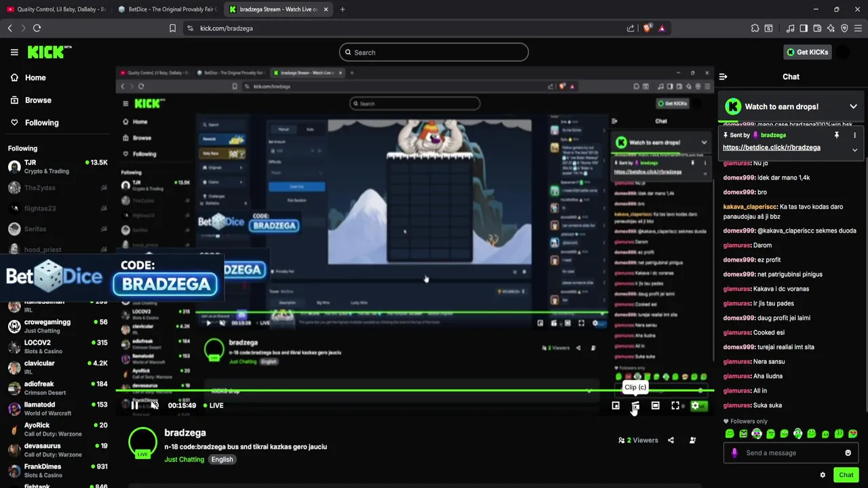
Task: Open Brave VPN shield icon
Action: [x=844, y=28]
